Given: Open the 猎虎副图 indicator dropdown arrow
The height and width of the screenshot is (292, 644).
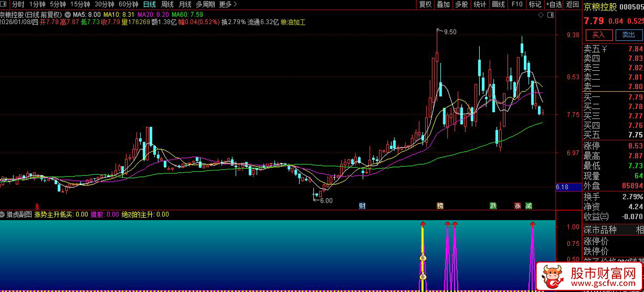Looking at the screenshot, I should pyautogui.click(x=3, y=214).
